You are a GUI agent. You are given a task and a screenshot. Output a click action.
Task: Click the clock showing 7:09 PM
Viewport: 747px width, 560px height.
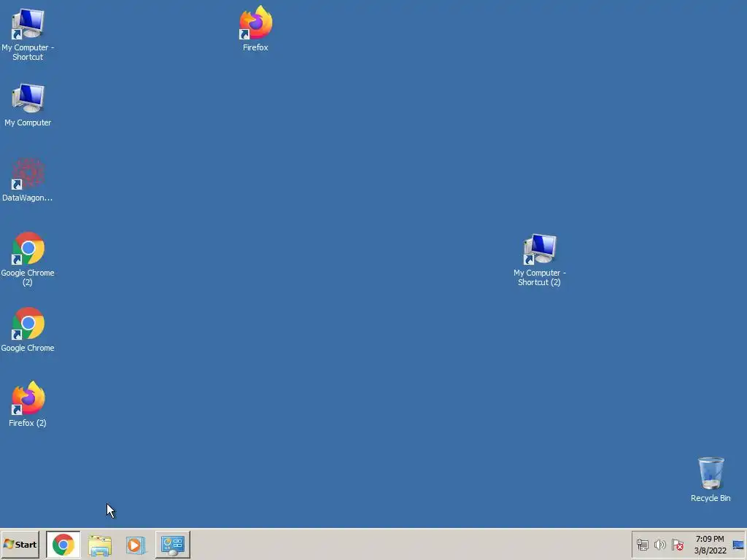pyautogui.click(x=710, y=544)
